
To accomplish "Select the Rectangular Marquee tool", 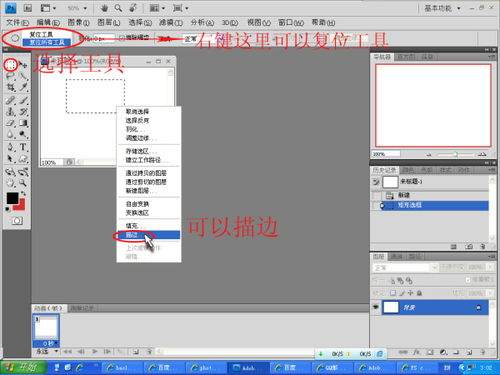I will tap(11, 64).
